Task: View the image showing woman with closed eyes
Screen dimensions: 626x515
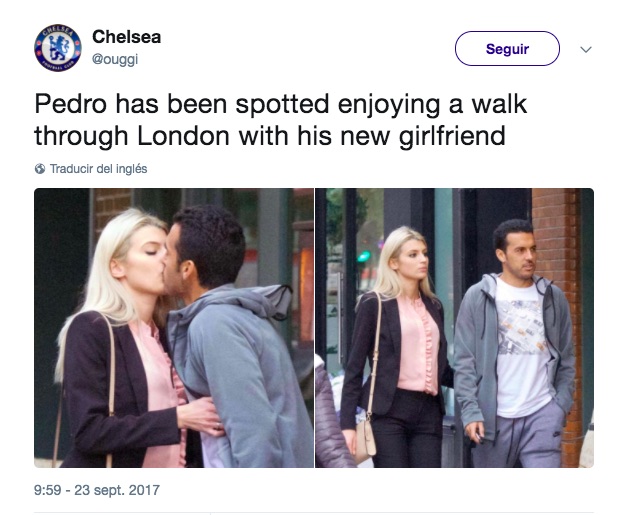Action: [x=174, y=328]
